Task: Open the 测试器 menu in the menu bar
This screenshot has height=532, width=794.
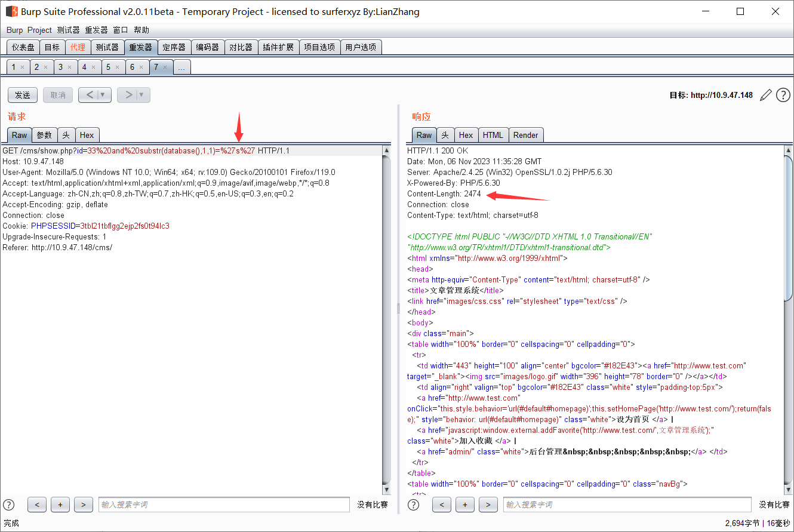Action: [68, 30]
